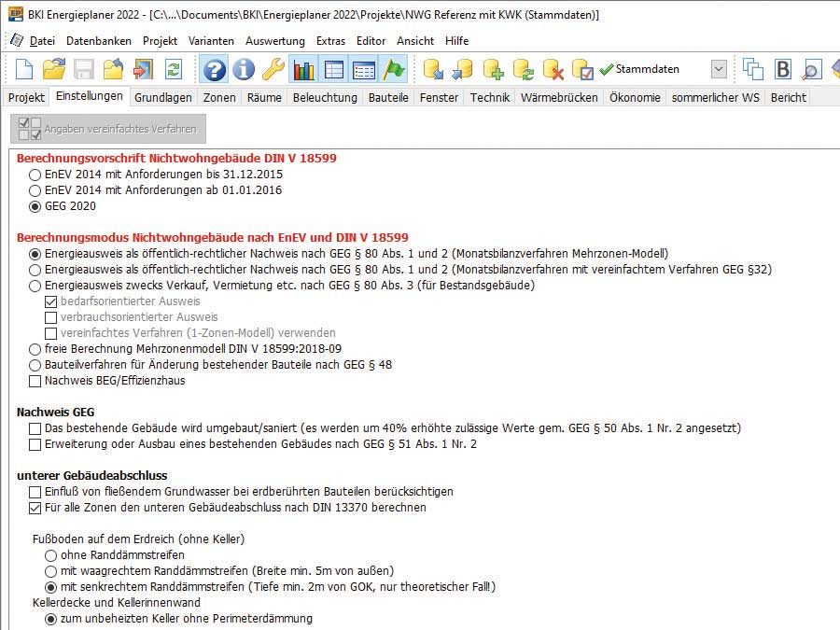Switch to the Wärmebrücken tab
The width and height of the screenshot is (840, 630).
pyautogui.click(x=559, y=97)
